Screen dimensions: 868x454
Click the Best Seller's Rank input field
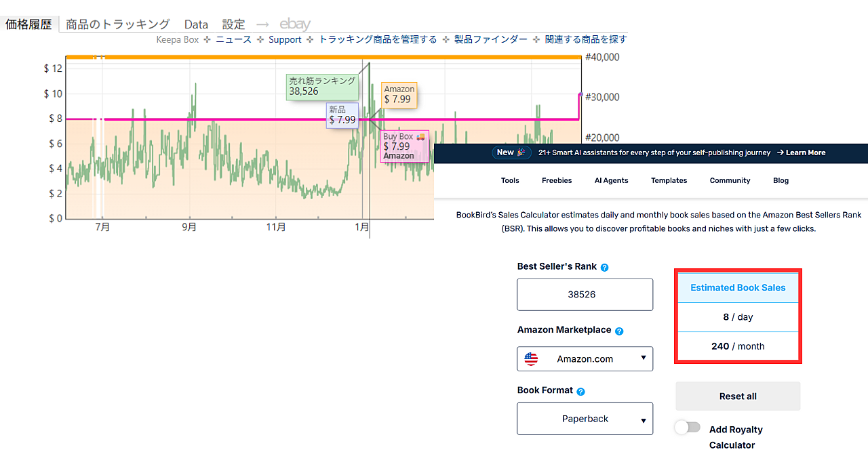[585, 295]
